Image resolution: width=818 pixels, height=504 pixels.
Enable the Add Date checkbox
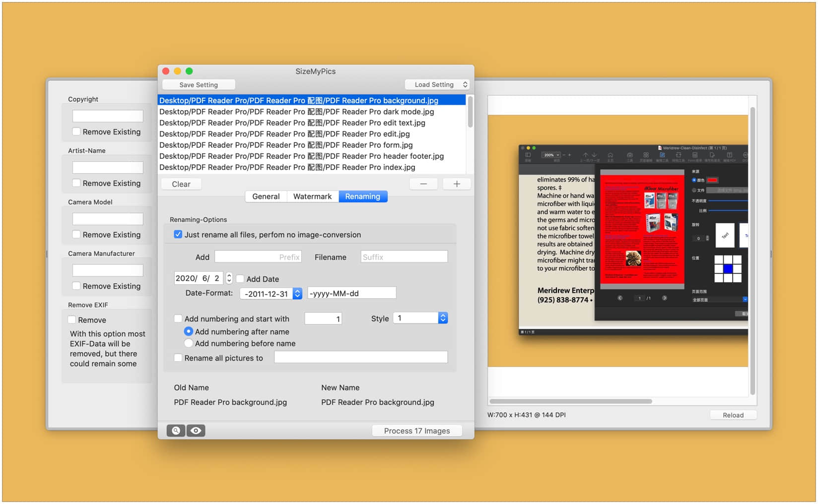(x=240, y=279)
